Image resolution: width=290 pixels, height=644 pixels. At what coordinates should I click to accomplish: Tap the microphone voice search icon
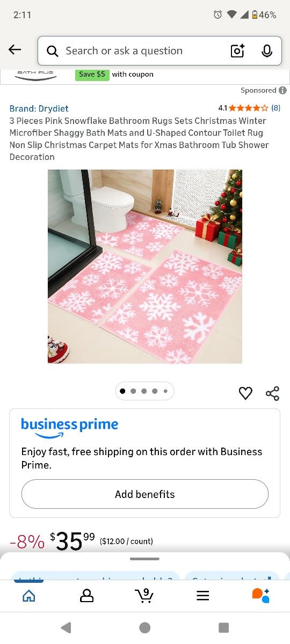[x=267, y=51]
